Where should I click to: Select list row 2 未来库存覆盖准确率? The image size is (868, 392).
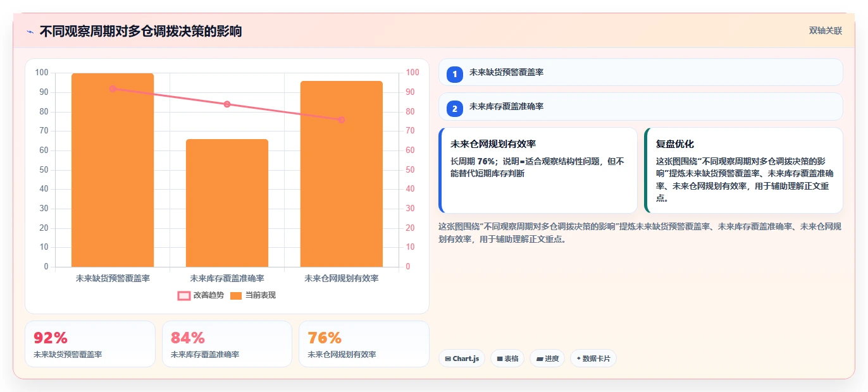pos(640,106)
